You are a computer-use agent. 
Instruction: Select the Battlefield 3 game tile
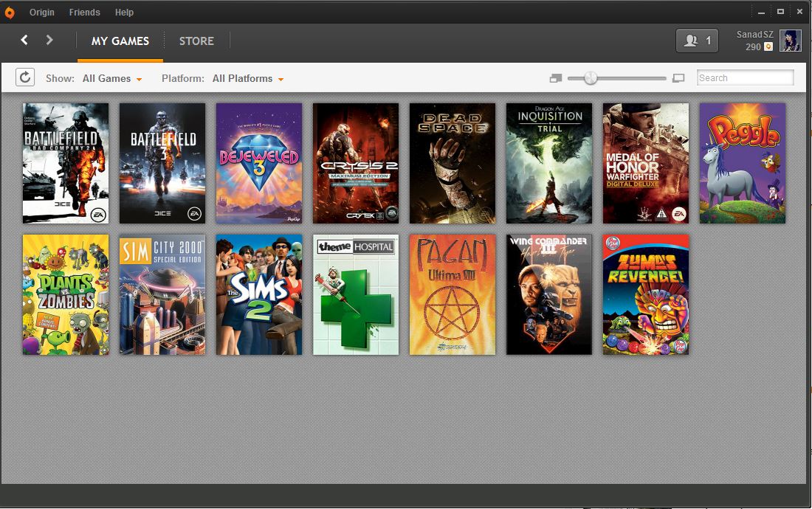(162, 163)
